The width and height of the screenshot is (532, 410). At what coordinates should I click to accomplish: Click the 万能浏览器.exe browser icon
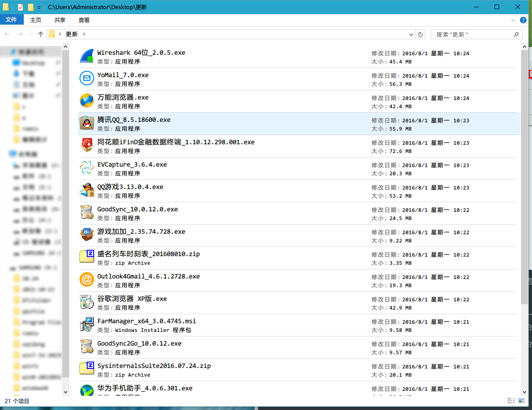[87, 101]
